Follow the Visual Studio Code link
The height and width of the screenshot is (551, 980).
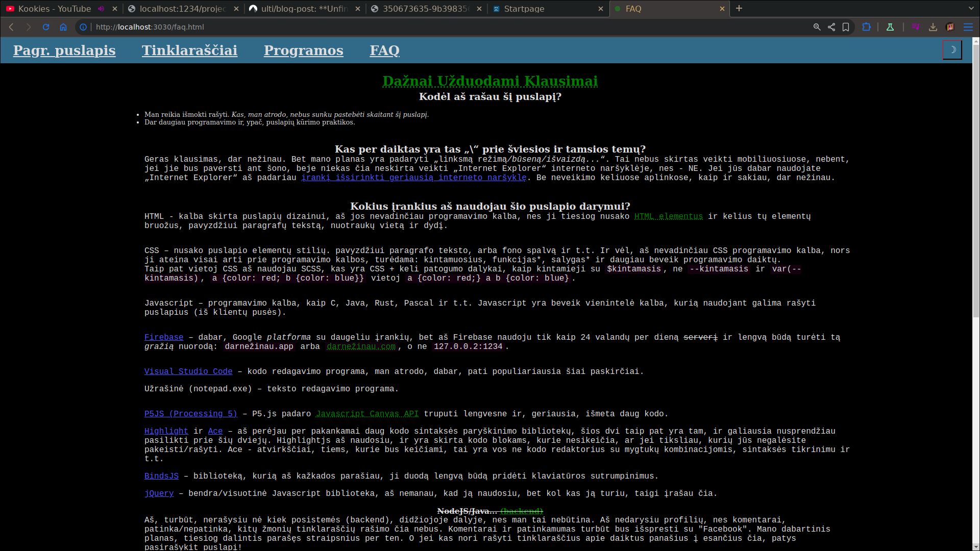click(188, 371)
